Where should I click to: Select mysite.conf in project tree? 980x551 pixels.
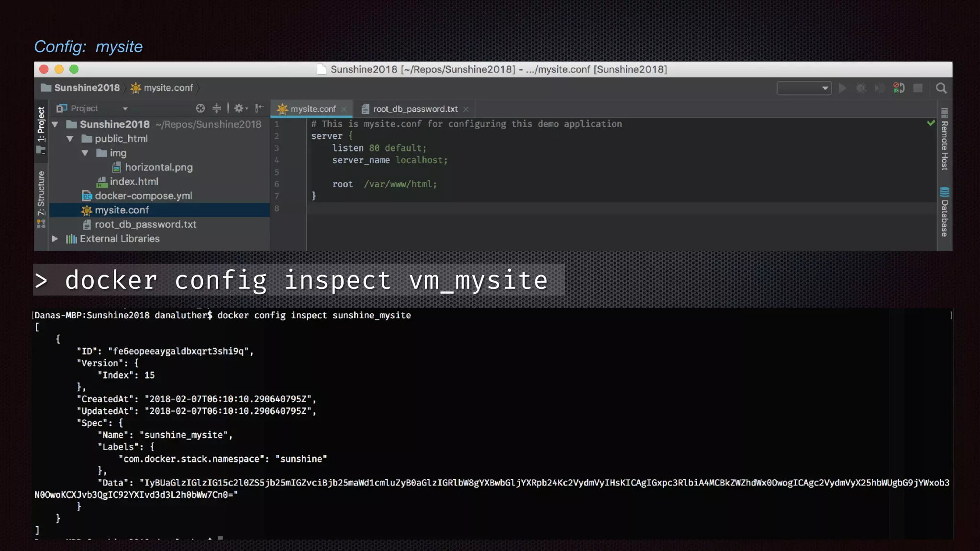(159, 210)
